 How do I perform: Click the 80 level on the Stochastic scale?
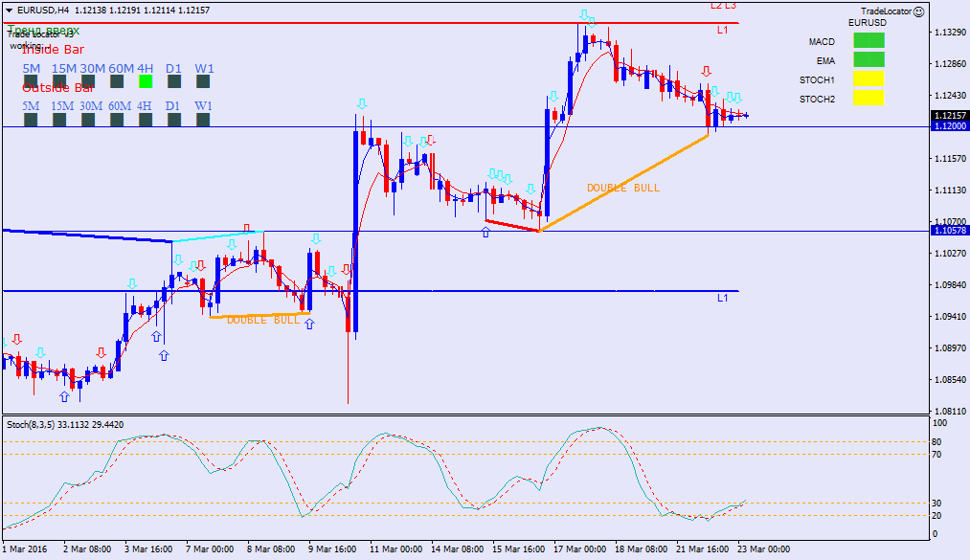tap(936, 442)
